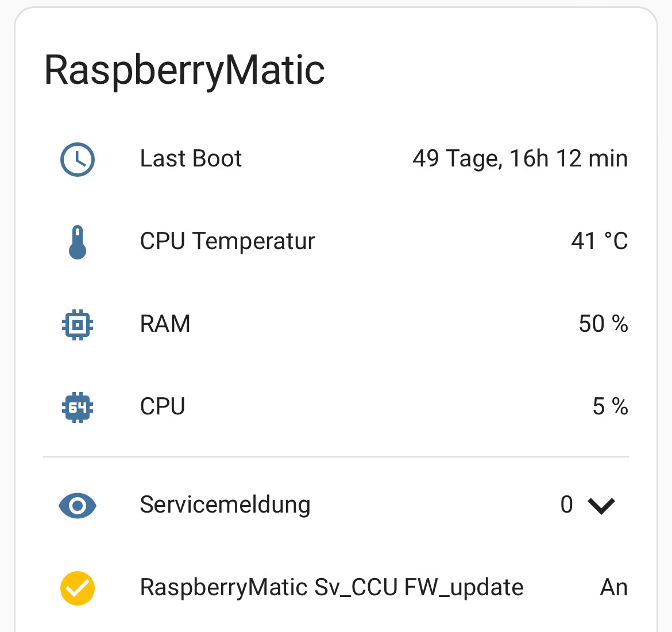Screen dimensions: 672x632
Task: Click the Servicemeldung label
Action: coord(225,505)
